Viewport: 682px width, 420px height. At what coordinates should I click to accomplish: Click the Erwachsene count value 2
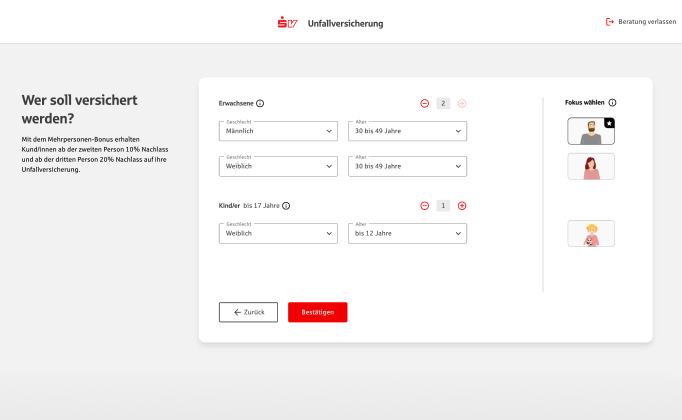click(x=443, y=103)
